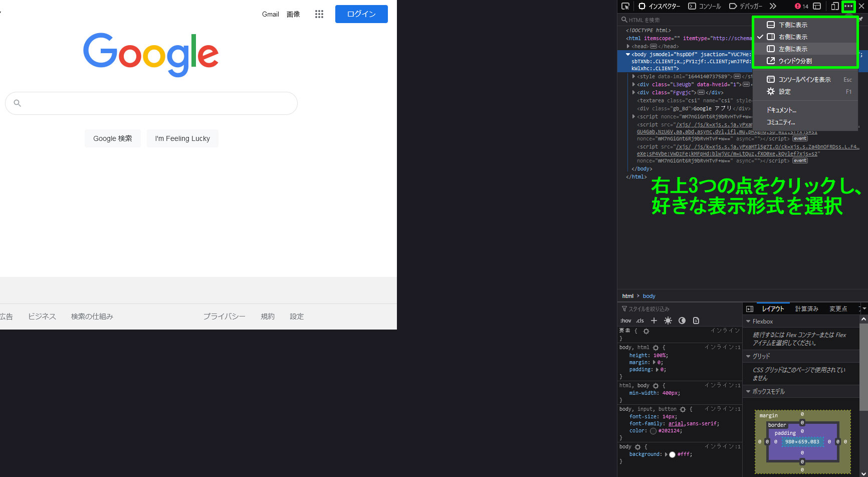Select コンソールペインを表示 menu item
Viewport: 868px width, 477px height.
coord(805,79)
